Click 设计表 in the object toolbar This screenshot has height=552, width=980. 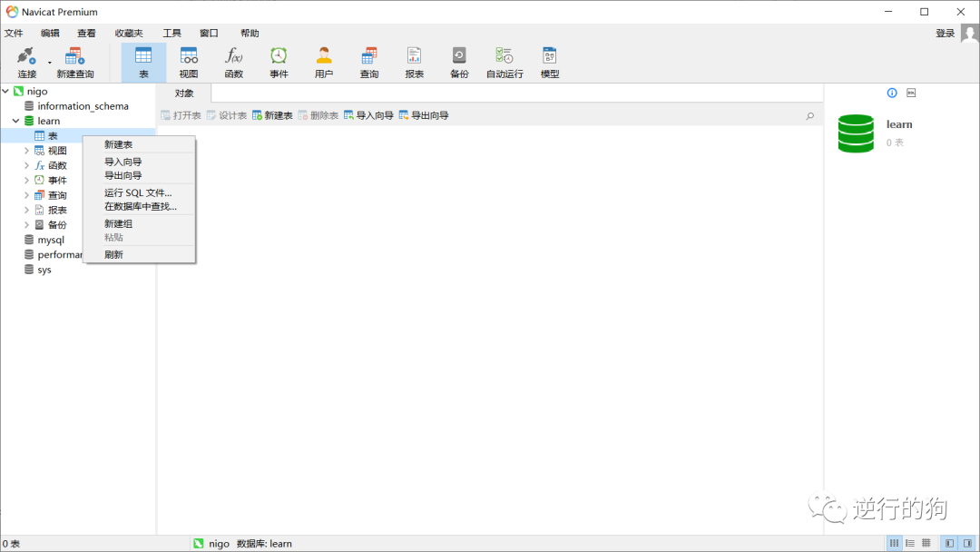[x=226, y=115]
